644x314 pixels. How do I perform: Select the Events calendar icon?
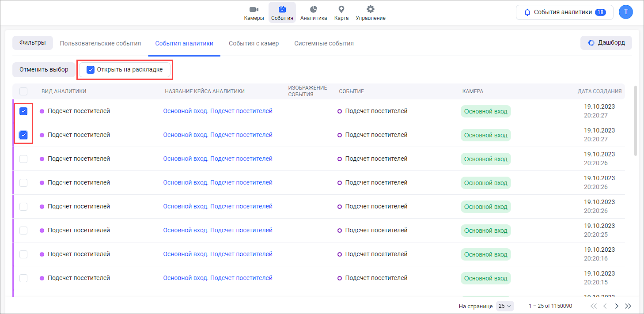click(x=282, y=9)
